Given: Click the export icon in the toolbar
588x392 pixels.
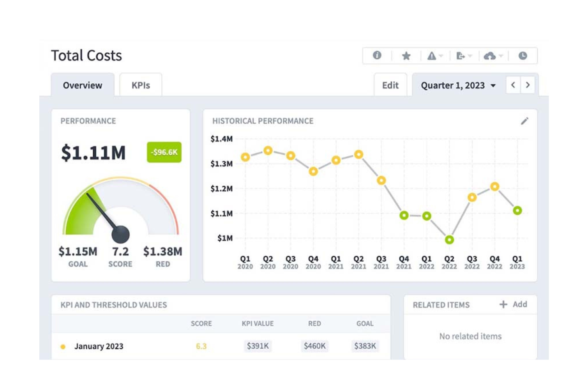Looking at the screenshot, I should tap(461, 56).
